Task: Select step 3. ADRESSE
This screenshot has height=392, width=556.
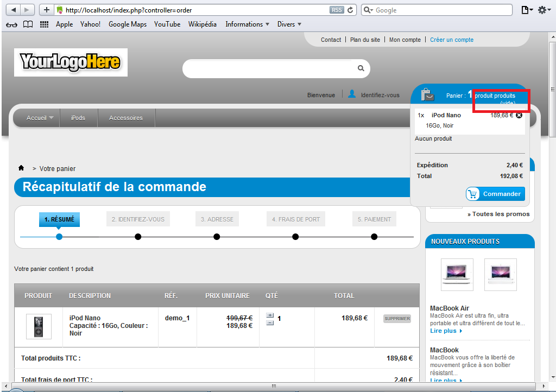Action: [x=217, y=219]
